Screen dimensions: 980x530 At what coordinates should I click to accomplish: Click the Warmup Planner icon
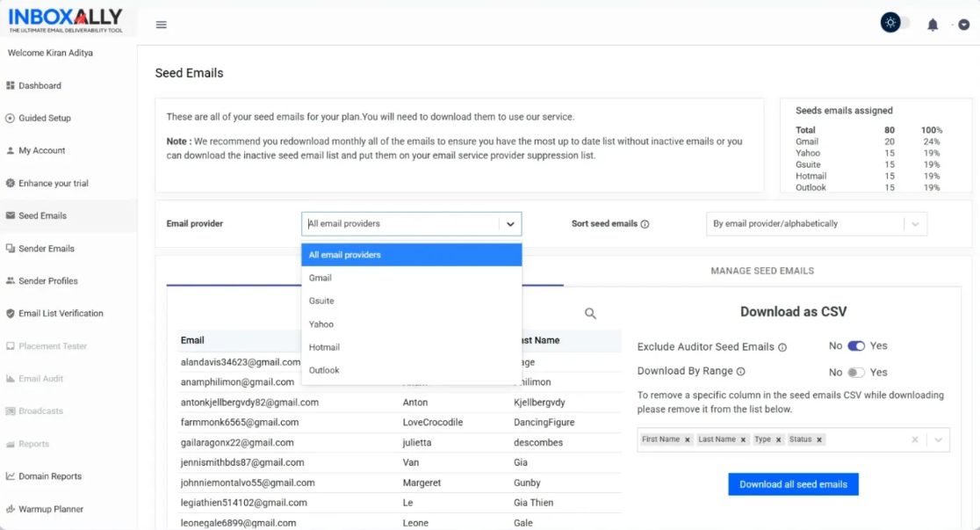pos(10,509)
